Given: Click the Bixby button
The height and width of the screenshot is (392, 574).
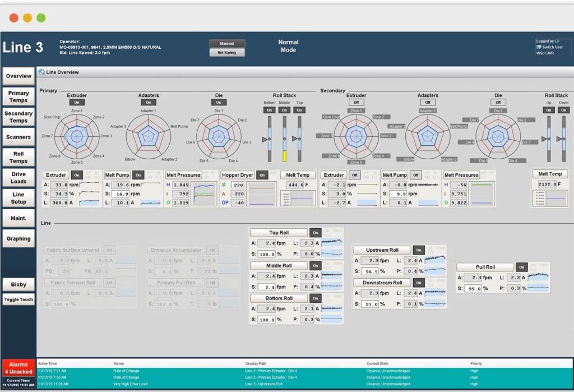Looking at the screenshot, I should point(18,285).
